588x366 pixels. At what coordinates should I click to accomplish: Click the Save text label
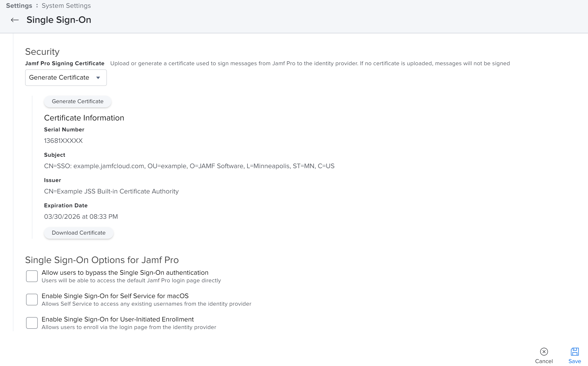(575, 361)
